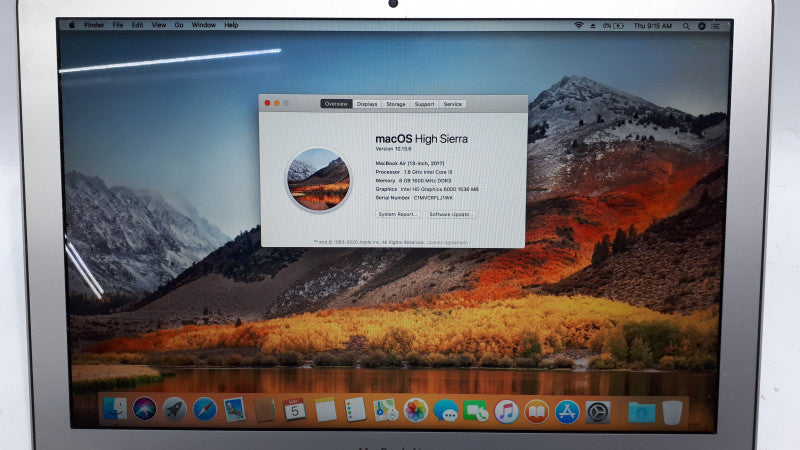Click the Software Update button

451,214
